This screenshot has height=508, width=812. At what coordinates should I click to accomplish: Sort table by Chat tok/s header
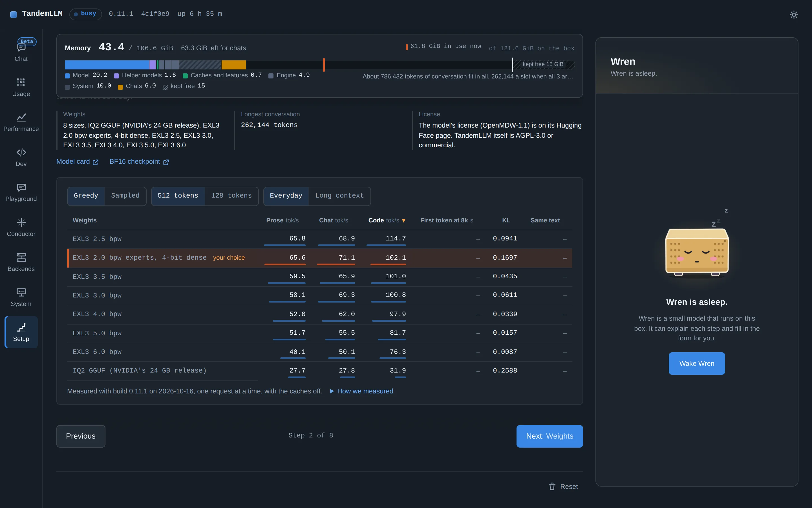tap(334, 220)
